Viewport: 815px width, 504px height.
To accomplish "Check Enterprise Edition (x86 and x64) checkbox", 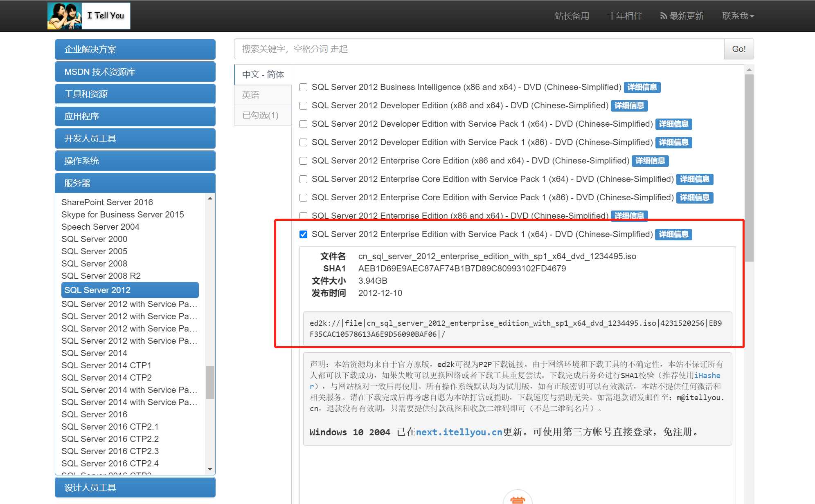I will 303,215.
